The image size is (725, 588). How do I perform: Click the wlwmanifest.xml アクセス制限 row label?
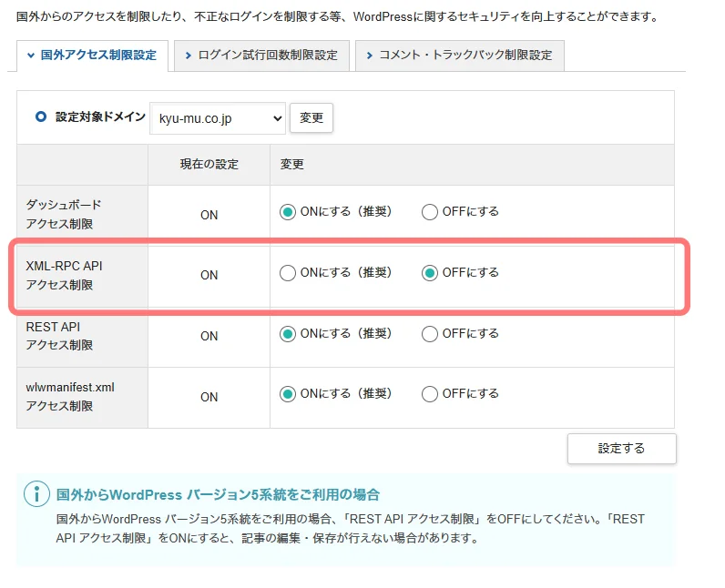coord(70,397)
